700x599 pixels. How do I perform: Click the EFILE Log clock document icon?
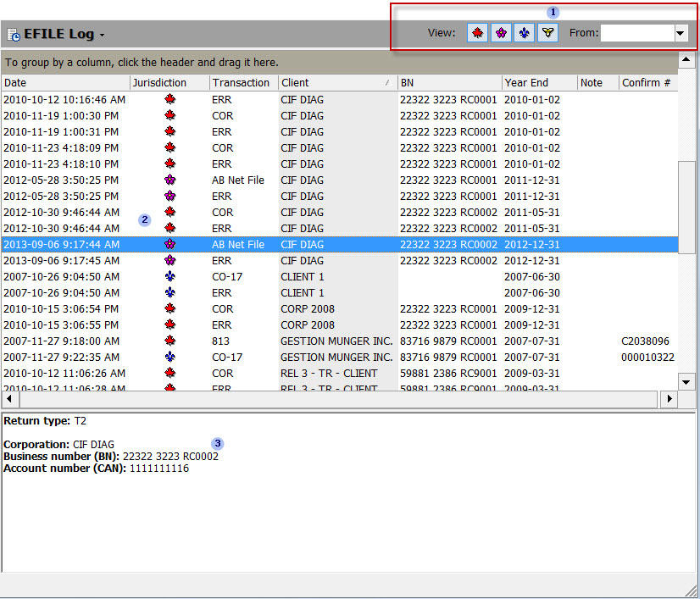(14, 35)
